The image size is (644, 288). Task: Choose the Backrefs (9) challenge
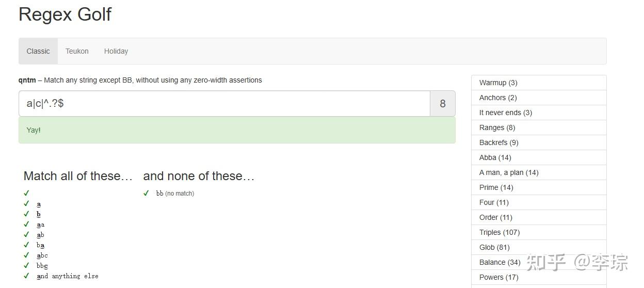pos(498,142)
